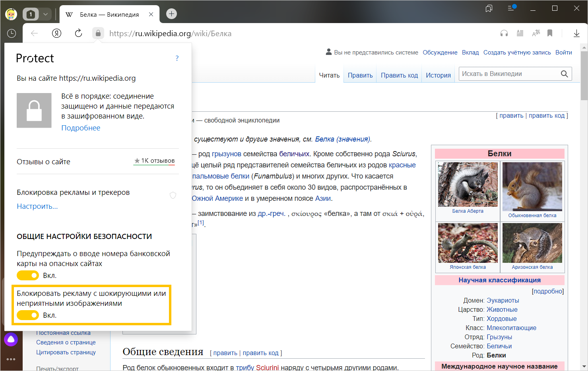588x371 pixels.
Task: Switch to the История tab
Action: pos(438,75)
